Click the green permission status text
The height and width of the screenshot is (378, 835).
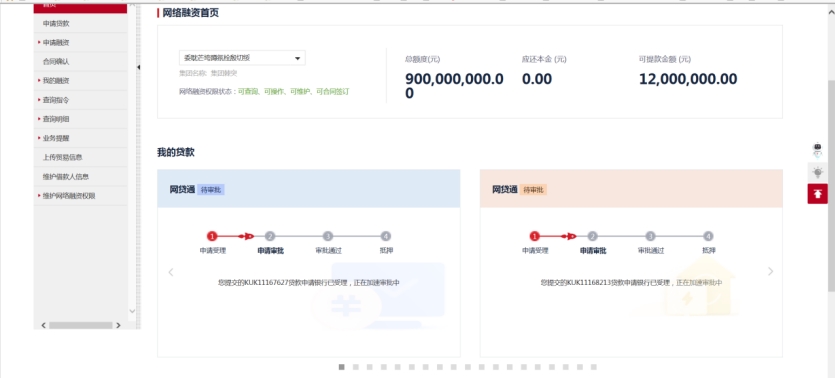point(293,92)
